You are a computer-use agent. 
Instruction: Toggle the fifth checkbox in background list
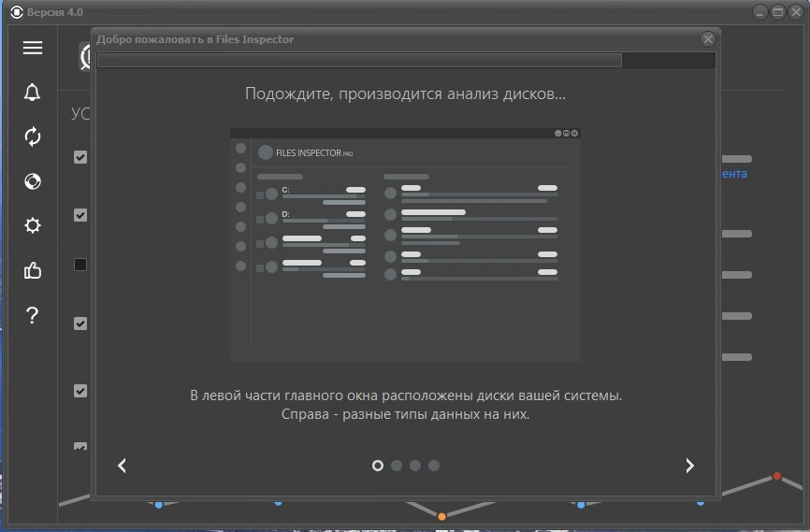point(80,391)
